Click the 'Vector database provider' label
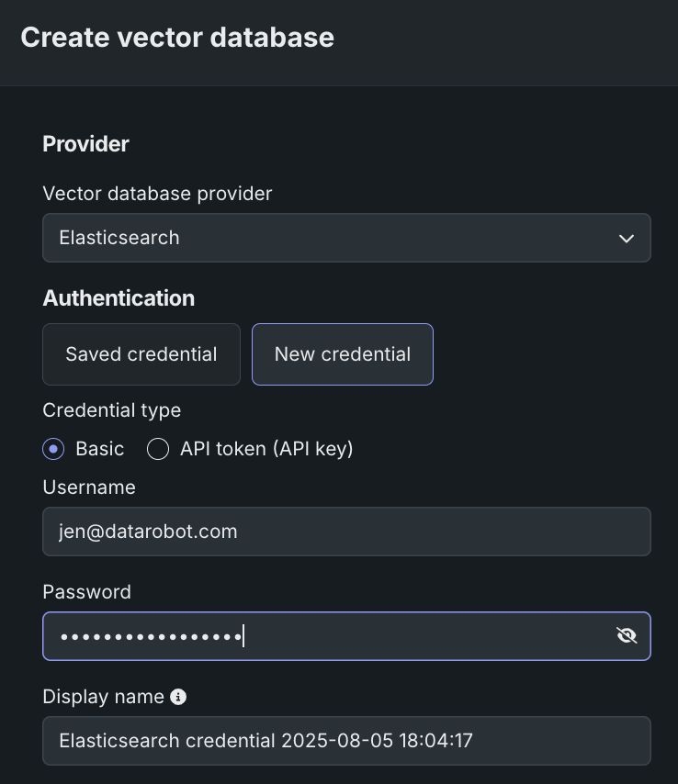 pos(157,194)
